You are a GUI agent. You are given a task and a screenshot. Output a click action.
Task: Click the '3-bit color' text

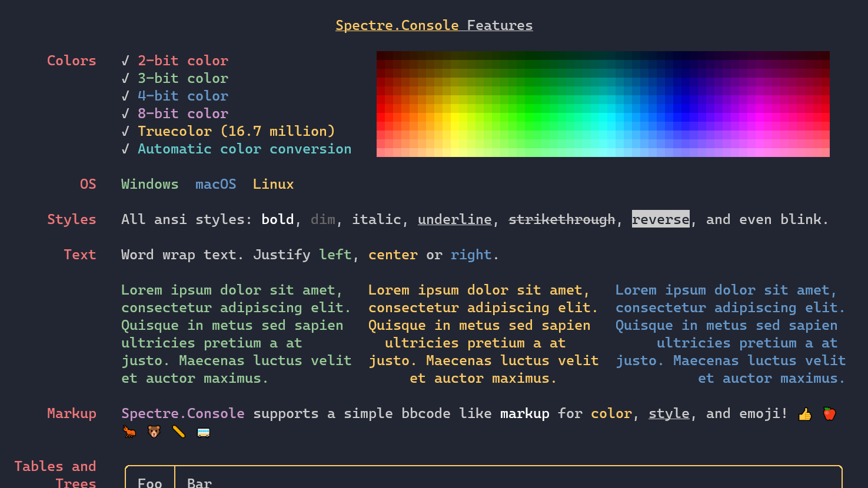pos(183,78)
